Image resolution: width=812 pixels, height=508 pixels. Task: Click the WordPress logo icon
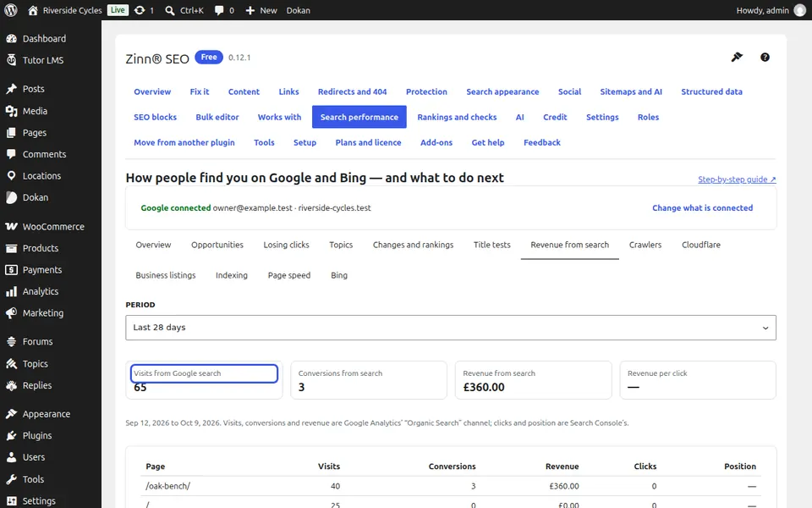point(11,10)
